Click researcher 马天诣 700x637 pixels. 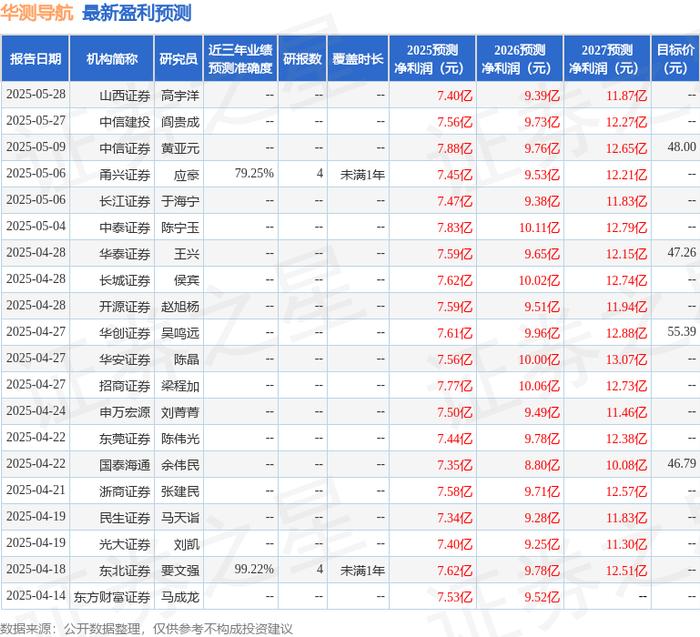click(x=180, y=517)
